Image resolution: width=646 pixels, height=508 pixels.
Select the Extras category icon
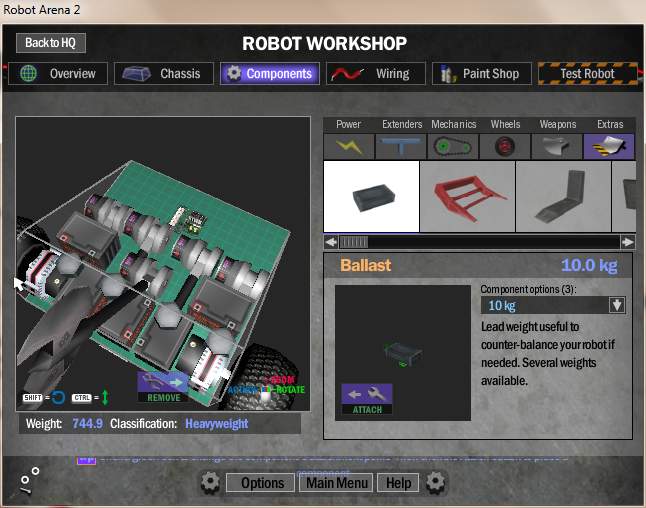(609, 146)
